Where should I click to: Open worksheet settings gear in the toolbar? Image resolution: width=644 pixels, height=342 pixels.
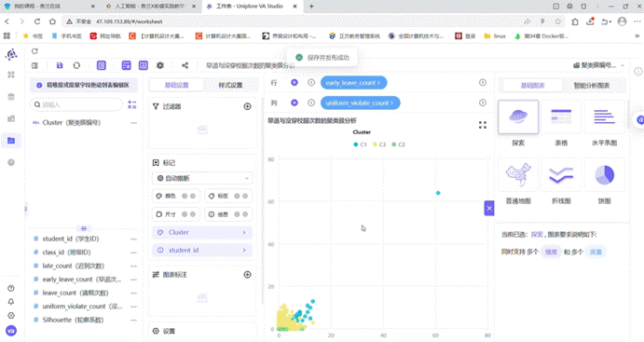(x=160, y=65)
